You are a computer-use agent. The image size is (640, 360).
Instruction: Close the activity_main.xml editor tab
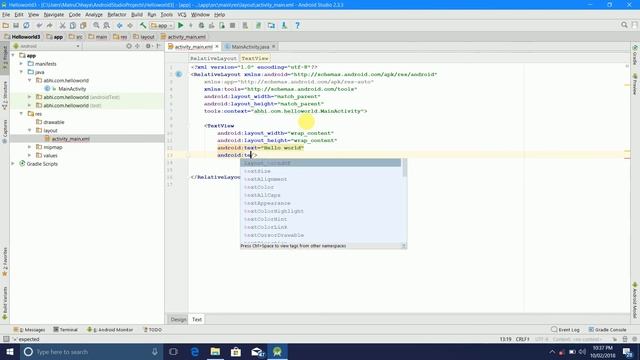pyautogui.click(x=217, y=47)
